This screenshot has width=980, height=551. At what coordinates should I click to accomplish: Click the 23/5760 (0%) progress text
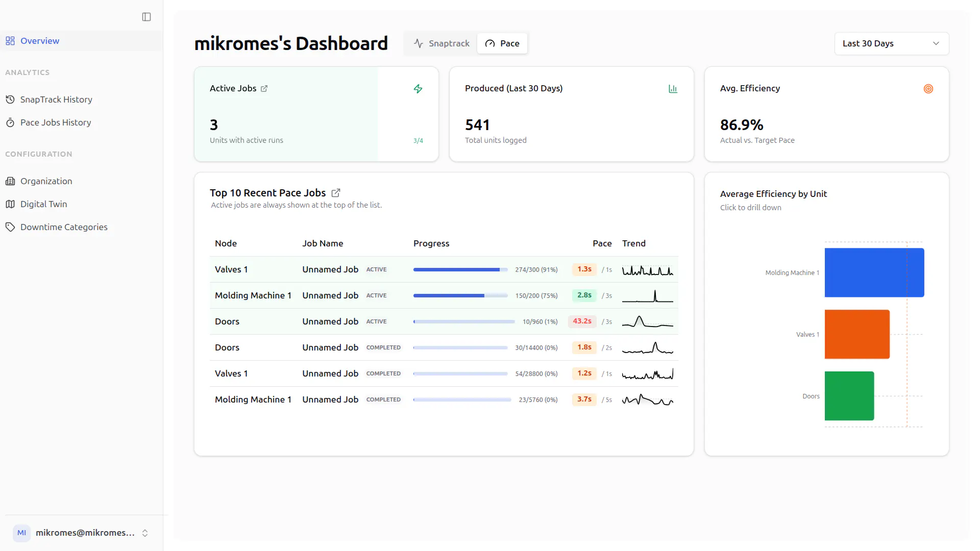point(538,400)
